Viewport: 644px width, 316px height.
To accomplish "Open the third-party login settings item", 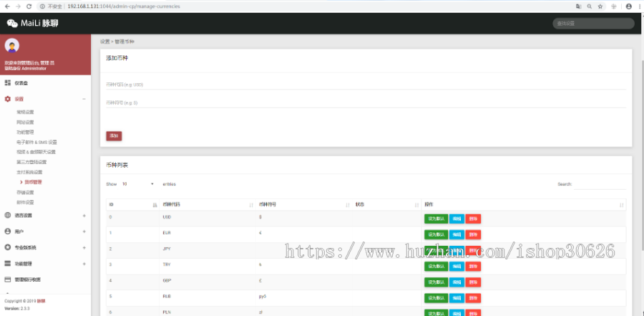I will [x=31, y=162].
